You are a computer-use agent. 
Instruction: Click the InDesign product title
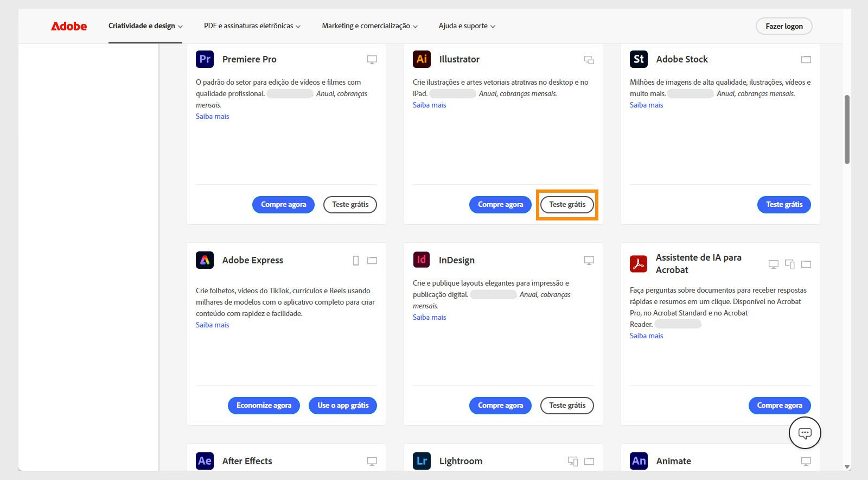click(x=457, y=261)
